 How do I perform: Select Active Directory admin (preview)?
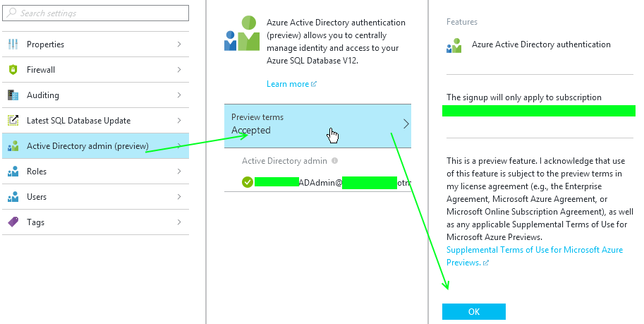pyautogui.click(x=95, y=146)
